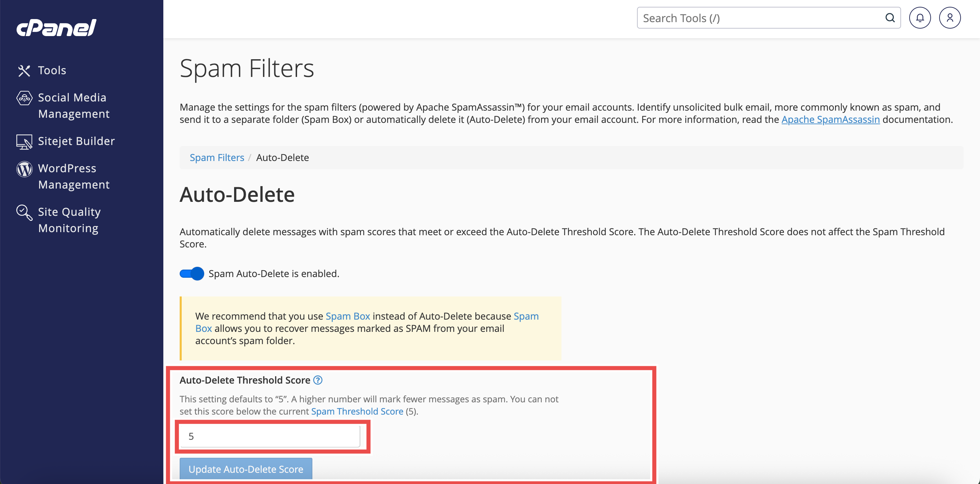Open the user account menu icon

click(950, 18)
